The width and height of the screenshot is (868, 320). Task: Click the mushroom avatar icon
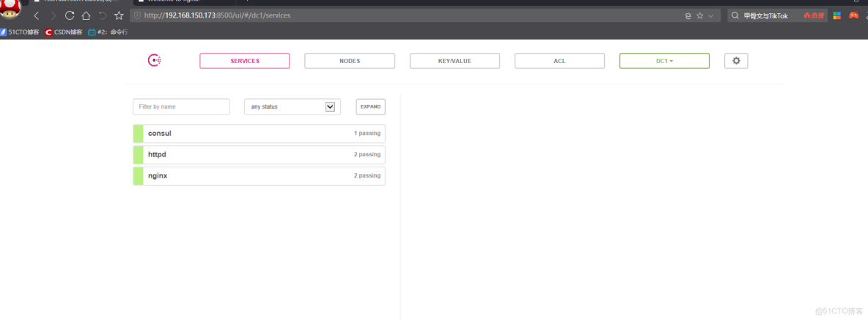10,8
